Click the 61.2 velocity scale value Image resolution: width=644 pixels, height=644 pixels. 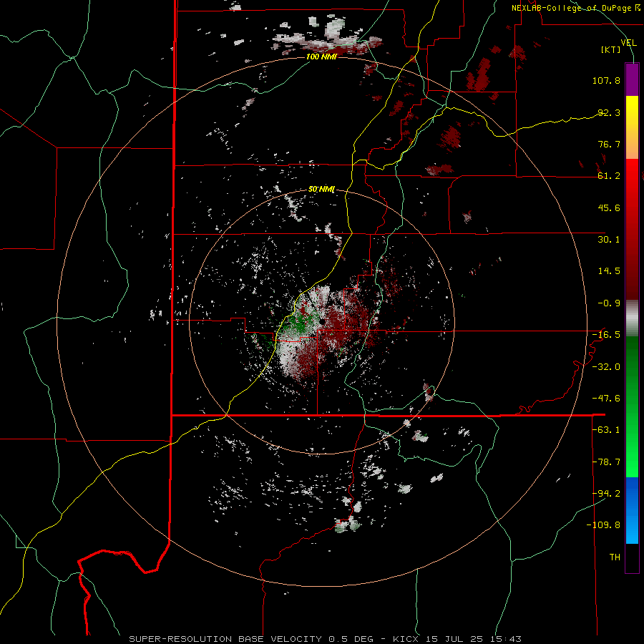coord(609,175)
